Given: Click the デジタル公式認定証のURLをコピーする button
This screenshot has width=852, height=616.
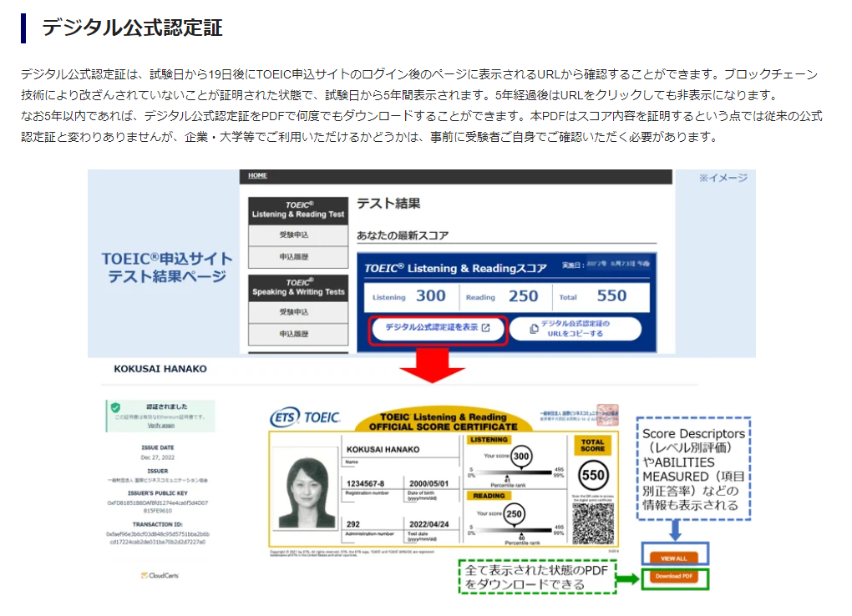Looking at the screenshot, I should point(576,329).
